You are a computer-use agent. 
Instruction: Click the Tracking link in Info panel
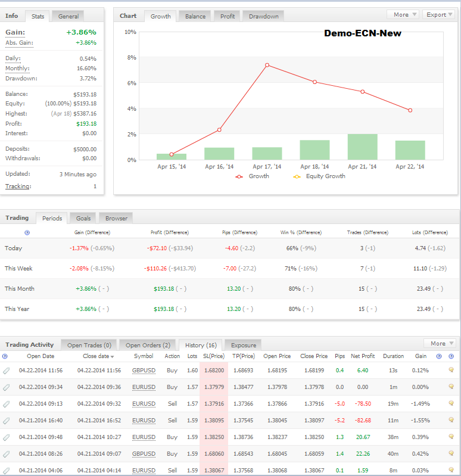18,186
